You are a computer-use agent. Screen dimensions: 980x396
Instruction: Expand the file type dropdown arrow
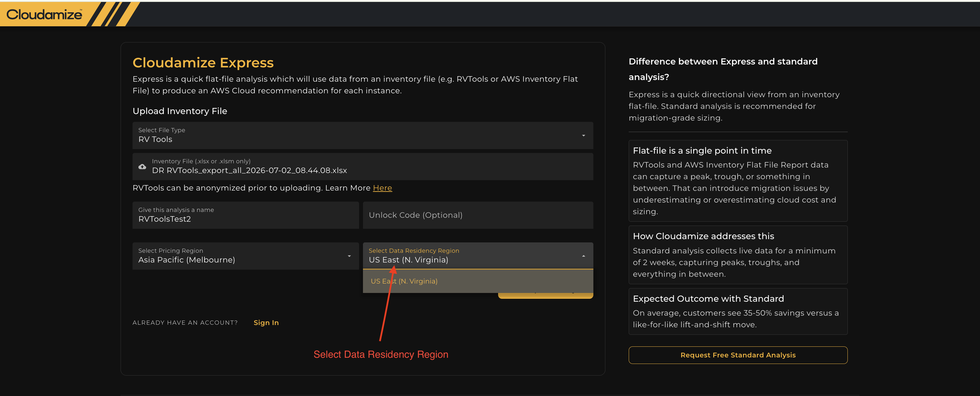click(583, 136)
